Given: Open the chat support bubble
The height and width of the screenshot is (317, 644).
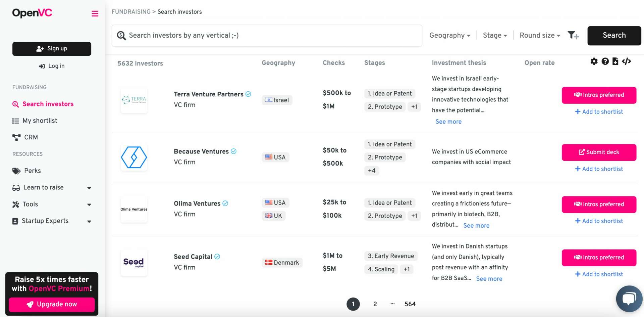Looking at the screenshot, I should 629,299.
